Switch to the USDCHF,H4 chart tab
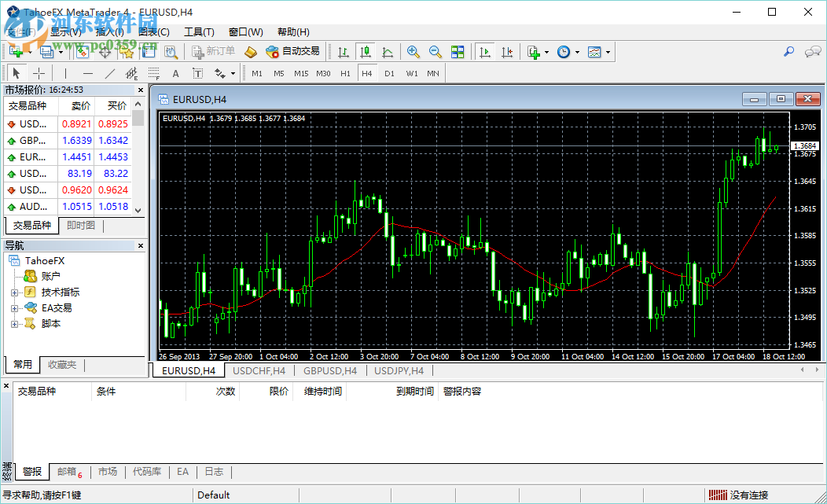Image resolution: width=827 pixels, height=504 pixels. (259, 370)
